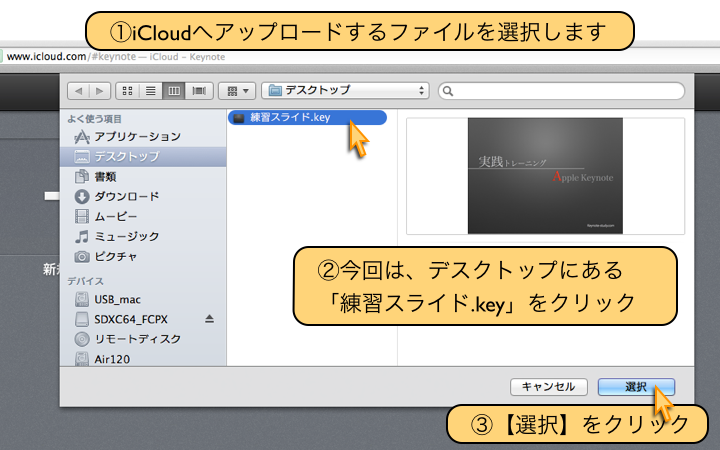Screen dimensions: 720x450
Task: Select ムービー folder in the sidebar
Action: (116, 216)
